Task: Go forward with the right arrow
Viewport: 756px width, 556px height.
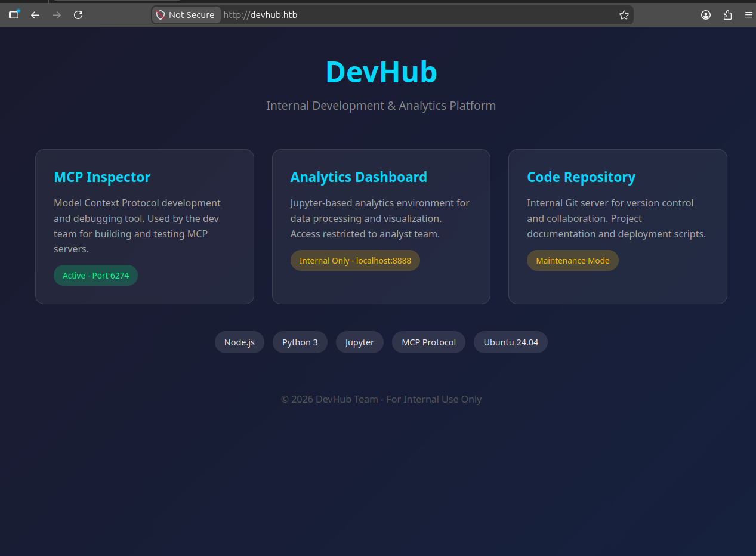Action: 57,15
